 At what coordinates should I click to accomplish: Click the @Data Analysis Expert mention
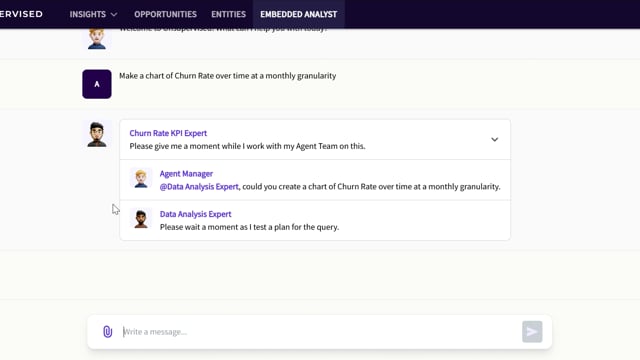click(x=199, y=187)
